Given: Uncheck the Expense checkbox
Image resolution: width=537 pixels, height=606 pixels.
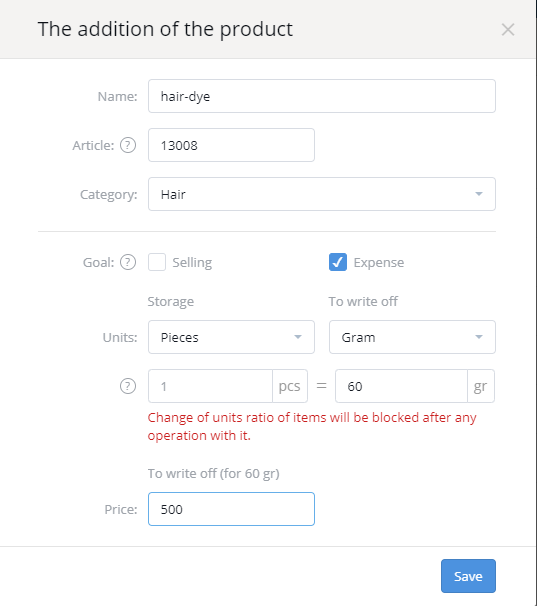Looking at the screenshot, I should click(338, 262).
